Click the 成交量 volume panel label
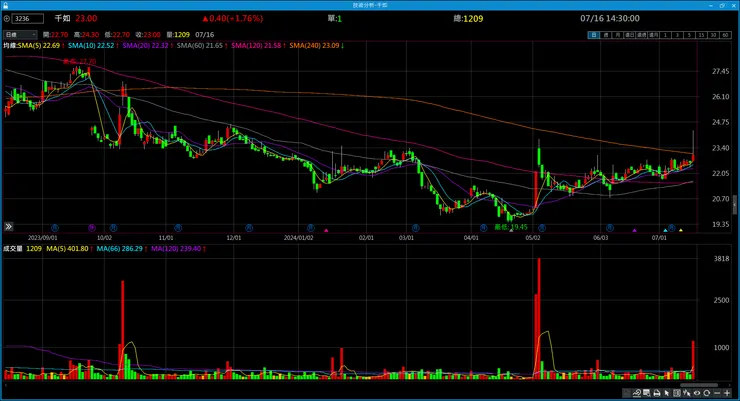740x401 pixels. click(x=13, y=249)
